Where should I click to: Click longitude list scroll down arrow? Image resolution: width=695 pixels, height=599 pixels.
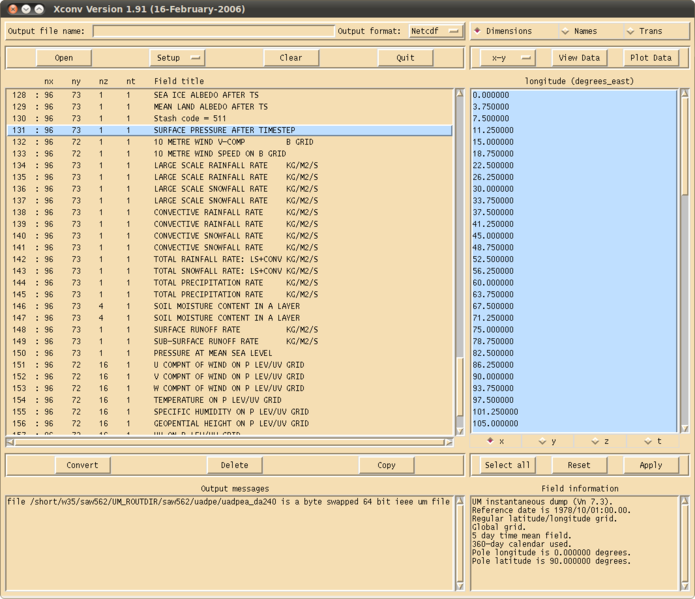tap(684, 428)
